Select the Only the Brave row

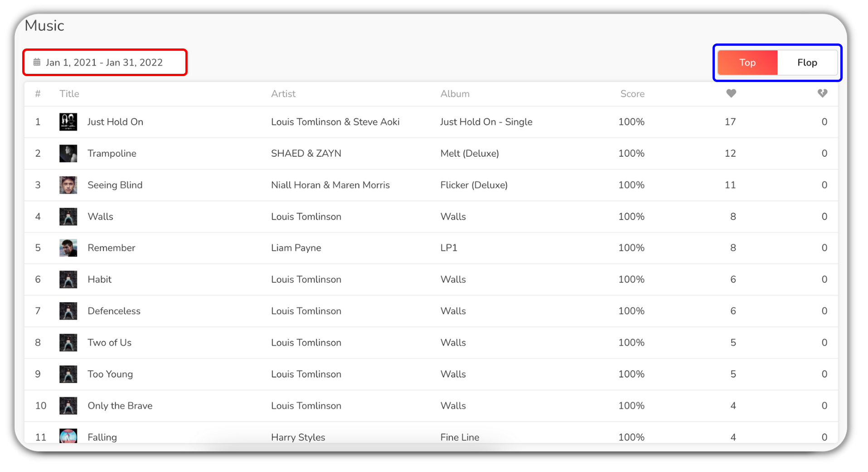pyautogui.click(x=120, y=406)
